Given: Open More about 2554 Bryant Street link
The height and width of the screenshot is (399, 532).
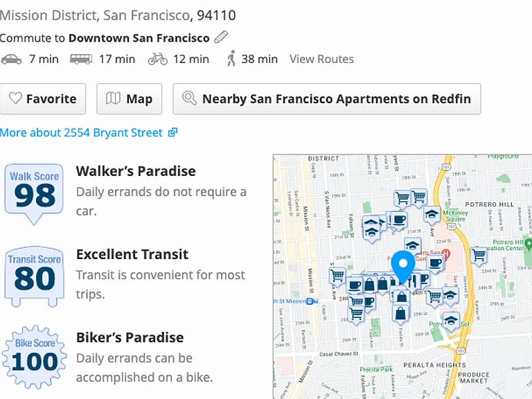Looking at the screenshot, I should point(89,132).
